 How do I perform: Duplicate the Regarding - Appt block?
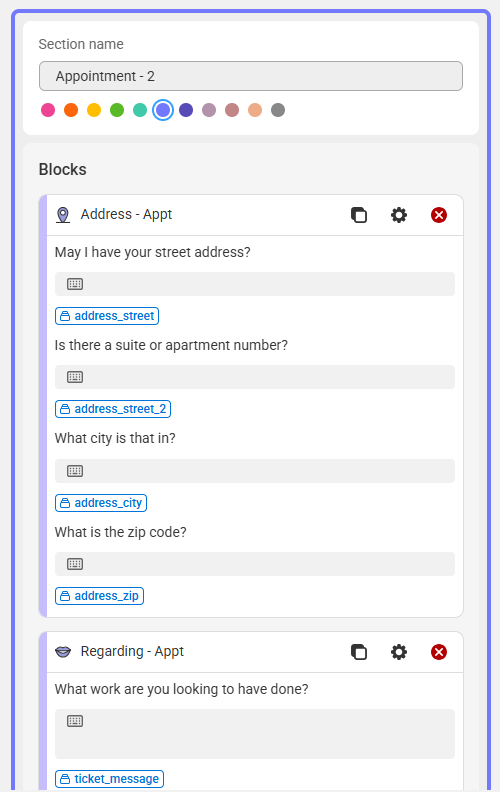tap(359, 652)
